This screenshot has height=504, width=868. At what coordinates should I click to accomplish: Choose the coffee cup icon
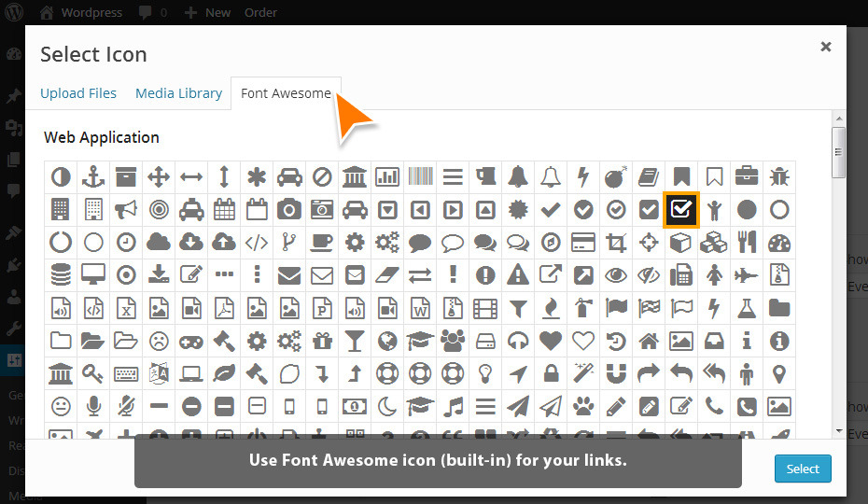tap(322, 243)
